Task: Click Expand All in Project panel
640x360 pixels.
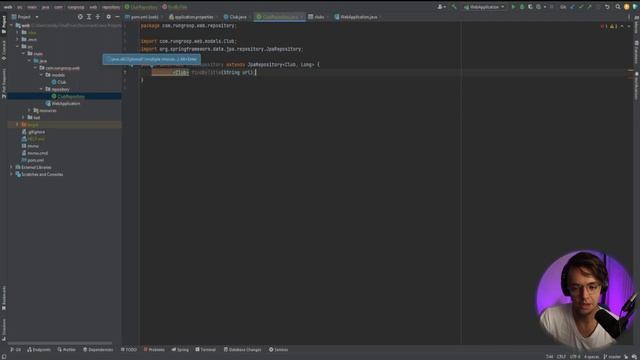Action: coord(89,17)
